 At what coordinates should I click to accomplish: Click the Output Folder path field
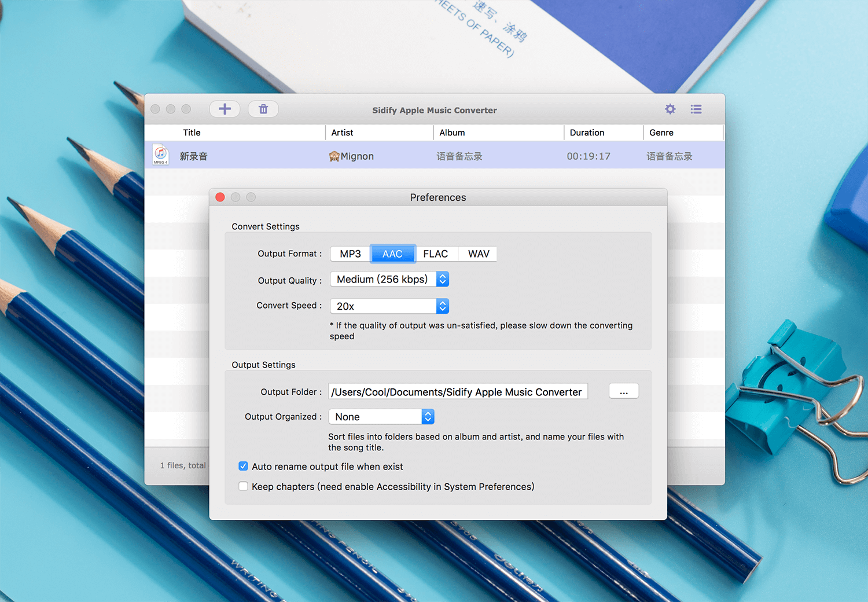click(x=458, y=391)
